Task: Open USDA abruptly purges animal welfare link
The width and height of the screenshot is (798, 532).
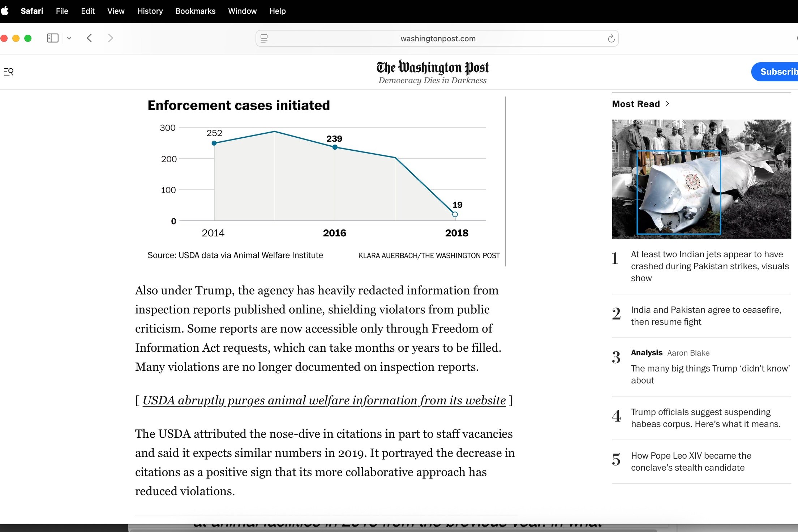Action: [324, 400]
